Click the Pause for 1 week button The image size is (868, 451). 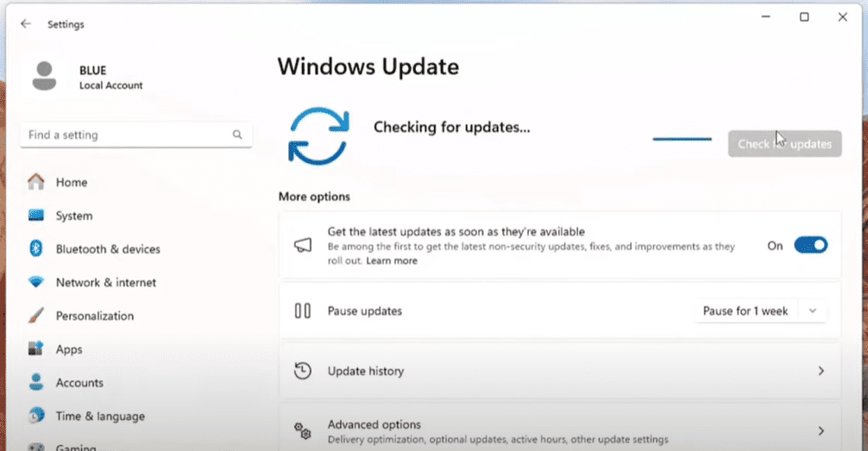pos(745,311)
